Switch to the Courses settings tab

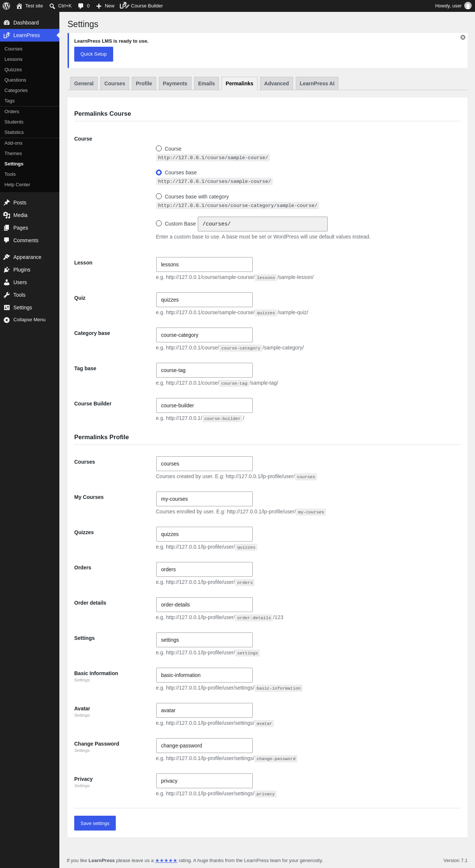115,83
